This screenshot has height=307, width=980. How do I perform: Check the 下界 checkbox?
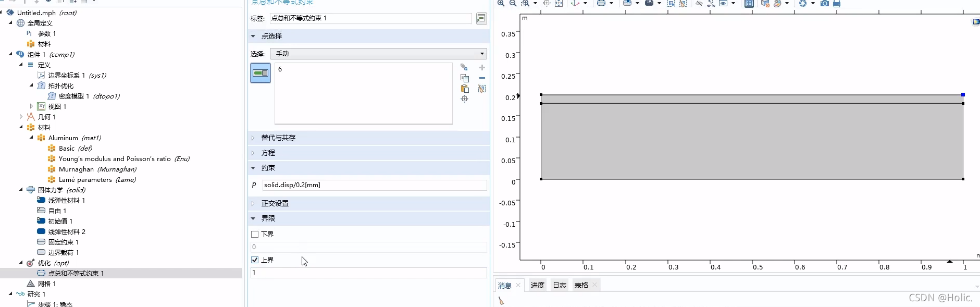click(x=255, y=234)
